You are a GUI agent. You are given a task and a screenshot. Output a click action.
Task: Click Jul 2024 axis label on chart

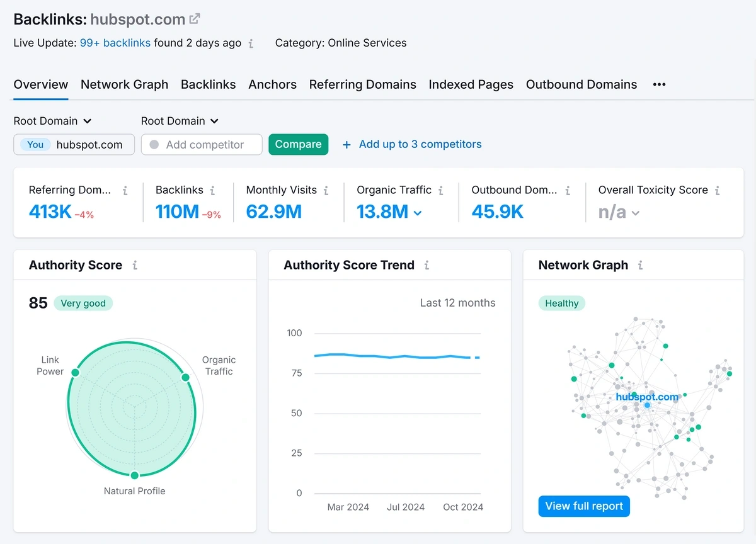coord(406,507)
